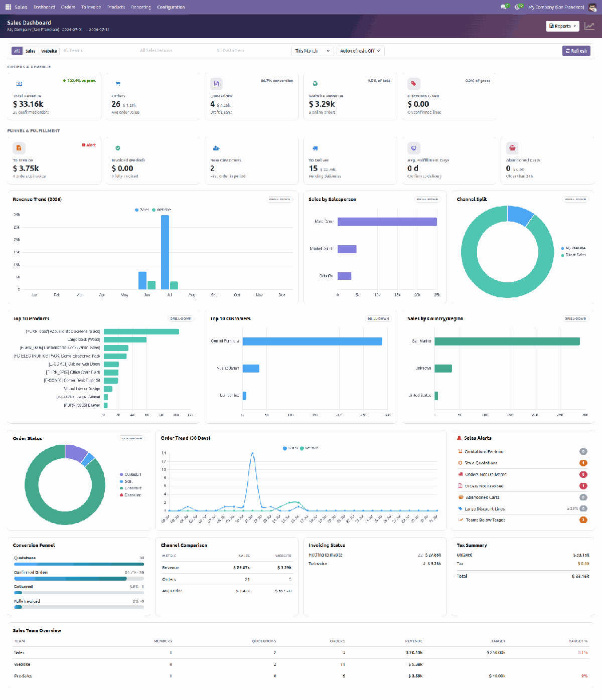Open the To Invoice menu
Screen dimensions: 602x700
coord(91,7)
